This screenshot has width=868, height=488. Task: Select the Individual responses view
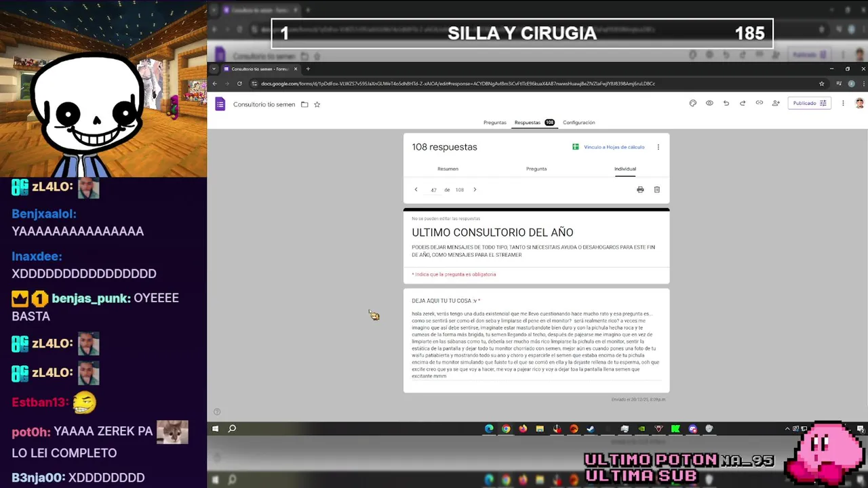click(625, 169)
